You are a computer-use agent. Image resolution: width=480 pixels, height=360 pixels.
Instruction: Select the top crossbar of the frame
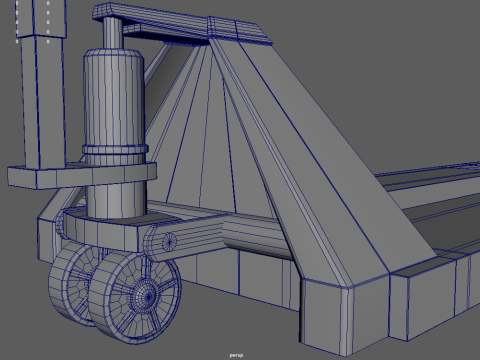point(182,23)
